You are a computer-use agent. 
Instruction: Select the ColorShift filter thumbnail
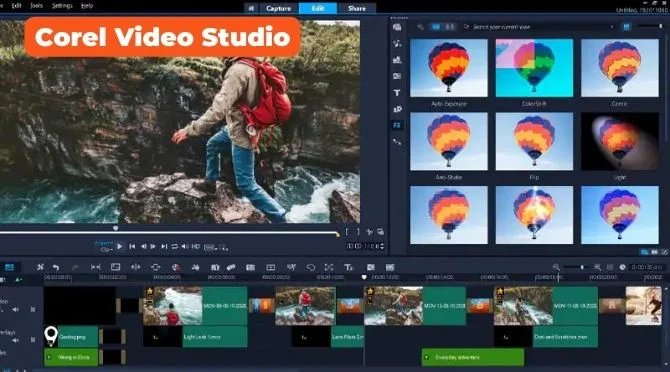[x=534, y=68]
